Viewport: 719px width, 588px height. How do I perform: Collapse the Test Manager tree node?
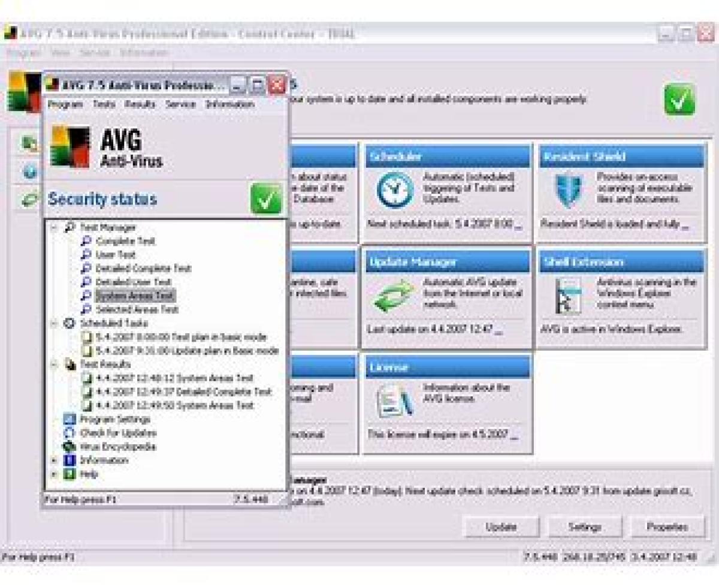(x=55, y=228)
